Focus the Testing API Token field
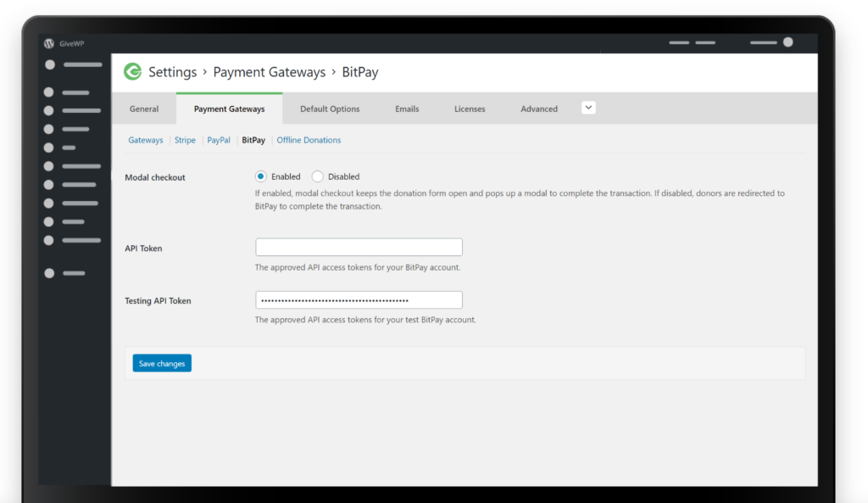Image resolution: width=868 pixels, height=503 pixels. (x=359, y=299)
